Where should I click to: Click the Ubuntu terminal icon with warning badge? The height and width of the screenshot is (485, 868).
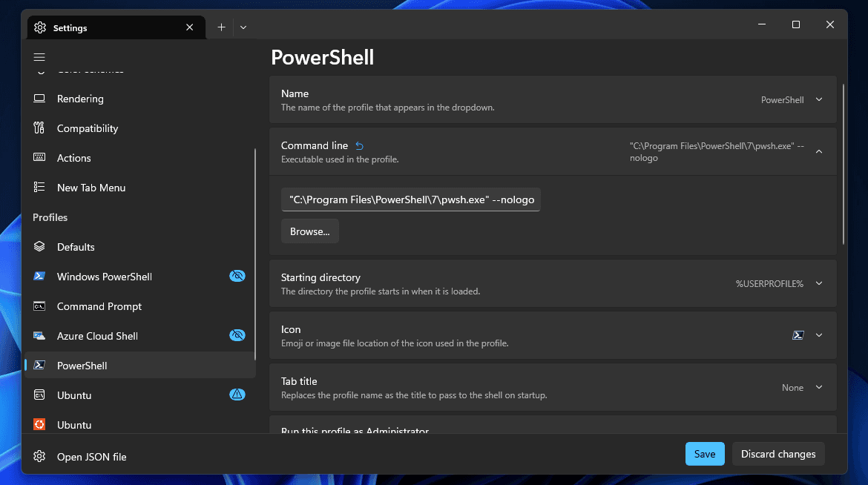point(39,395)
